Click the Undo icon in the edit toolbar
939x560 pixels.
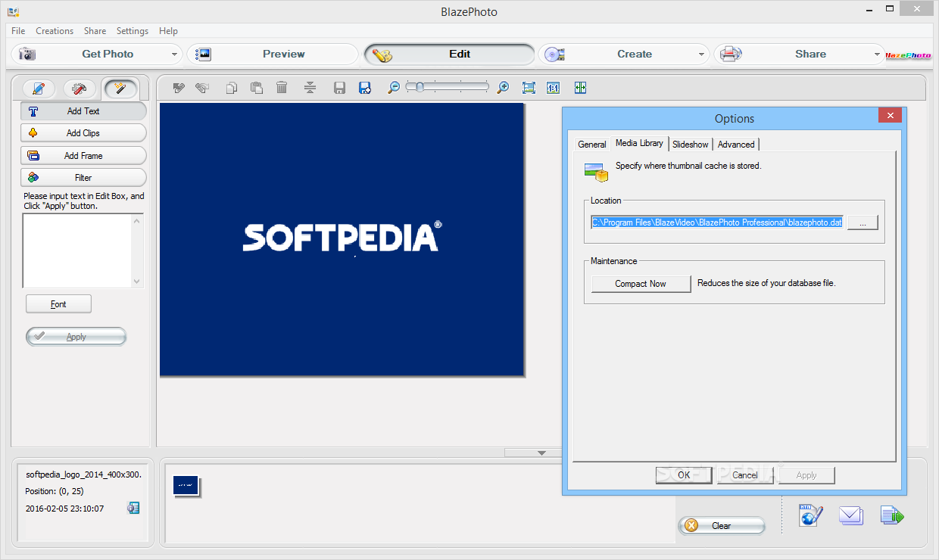point(179,88)
